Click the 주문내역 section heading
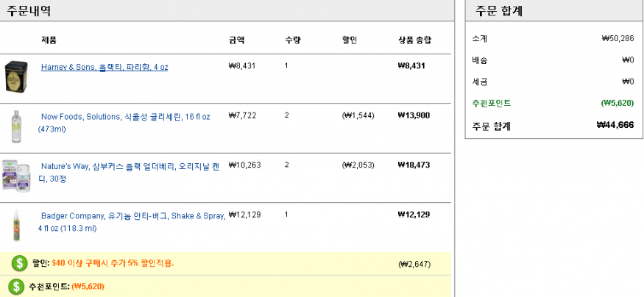This screenshot has width=644, height=297. [29, 11]
